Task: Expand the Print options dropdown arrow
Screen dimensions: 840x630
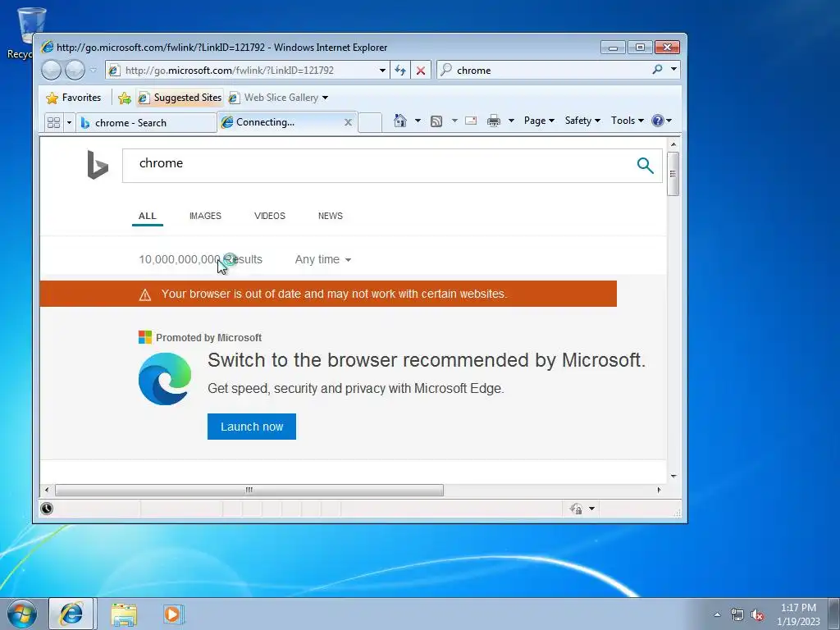Action: (511, 121)
